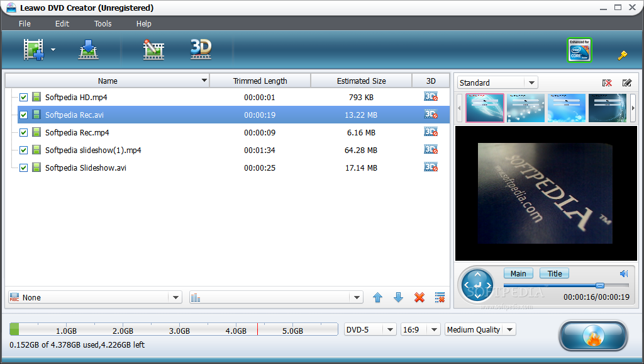Click the Intel Core enhanced badge
This screenshot has width=644, height=364.
click(x=579, y=50)
